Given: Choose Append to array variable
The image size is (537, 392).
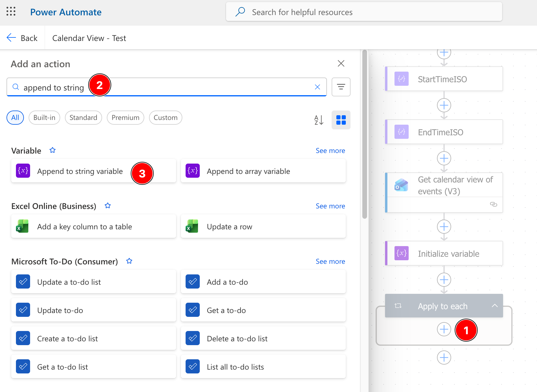Looking at the screenshot, I should click(x=263, y=171).
